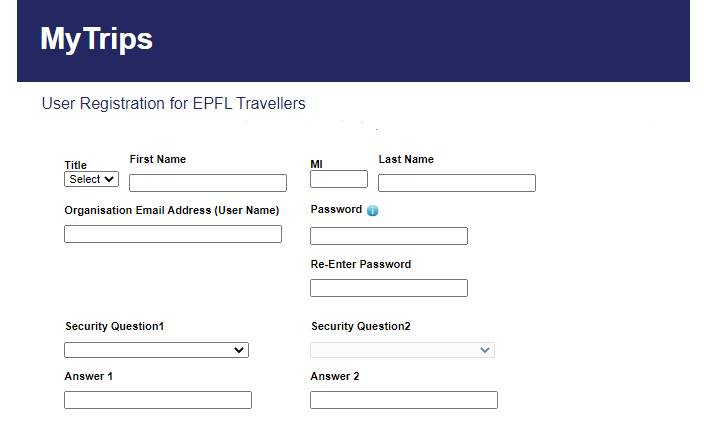The width and height of the screenshot is (722, 426).
Task: Open the Title select dropdown
Action: (91, 179)
